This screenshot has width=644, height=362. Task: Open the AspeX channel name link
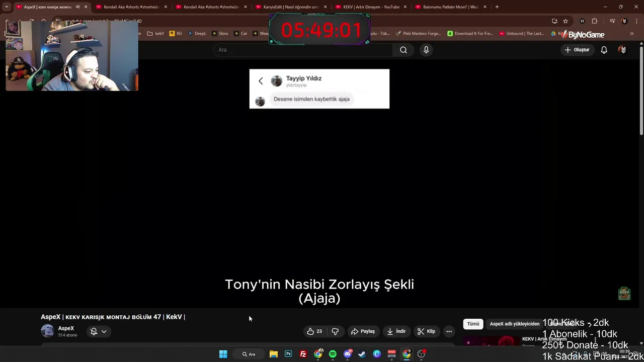(x=66, y=328)
